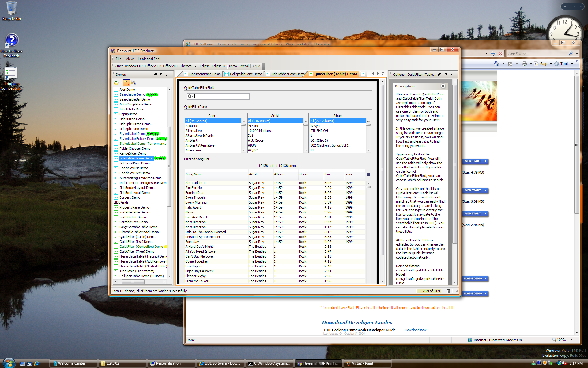Image resolution: width=588 pixels, height=368 pixels.
Task: Open the Recycle Bin desktop icon
Action: (x=12, y=11)
